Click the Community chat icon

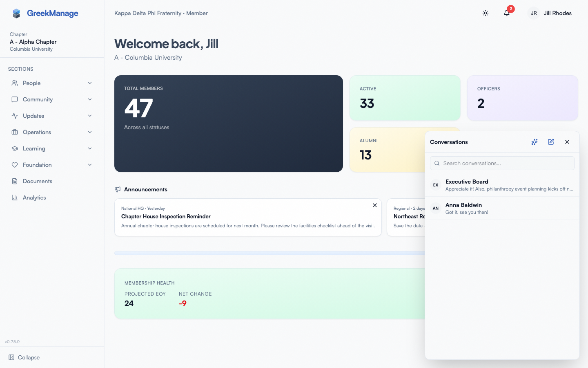(15, 99)
